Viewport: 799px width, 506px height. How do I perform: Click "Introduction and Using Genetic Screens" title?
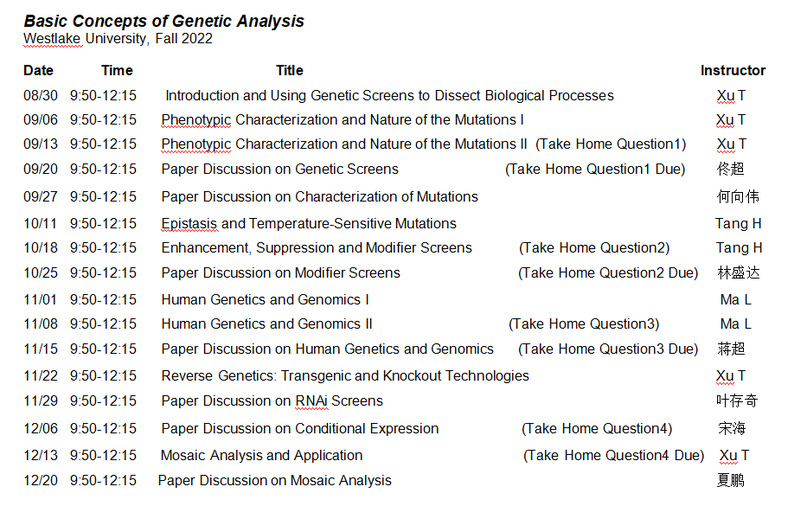pos(389,96)
